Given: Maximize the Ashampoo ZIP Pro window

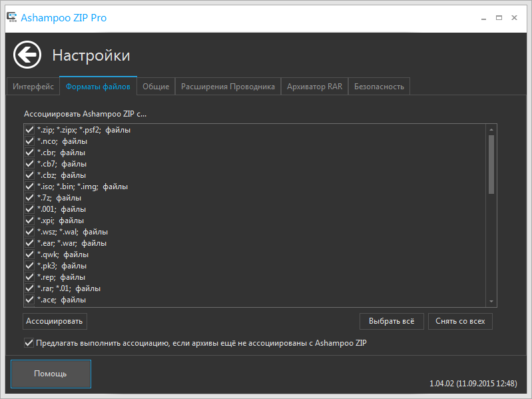Looking at the screenshot, I should click(499, 17).
